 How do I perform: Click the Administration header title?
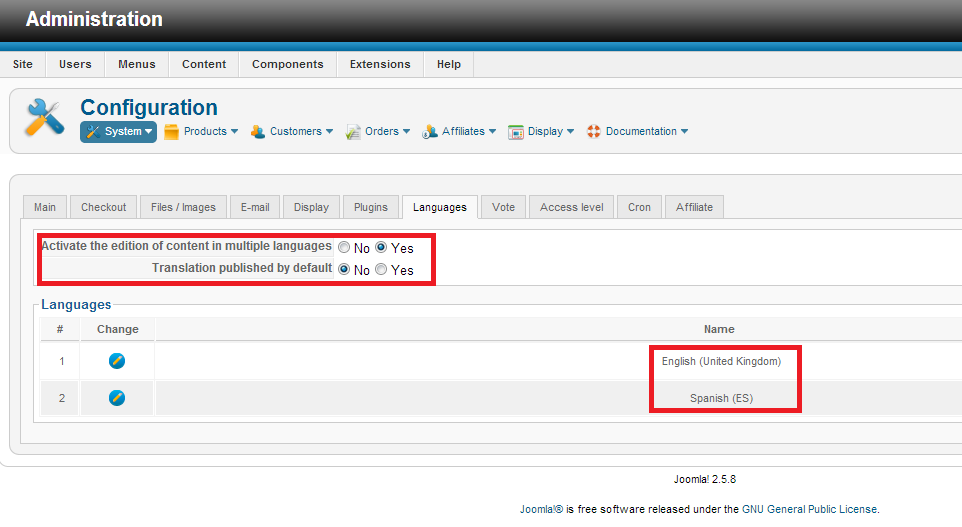[94, 19]
